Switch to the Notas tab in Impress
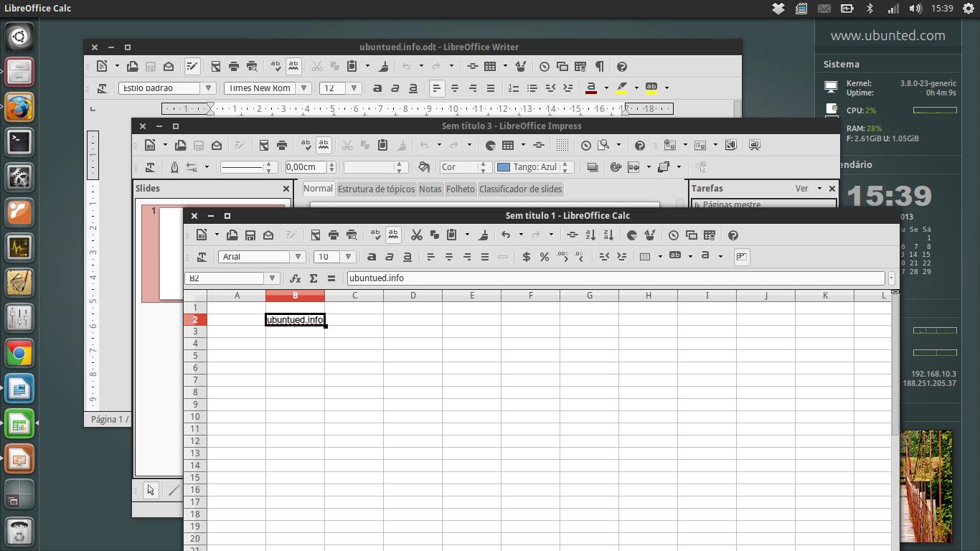Image resolution: width=980 pixels, height=551 pixels. [x=430, y=189]
